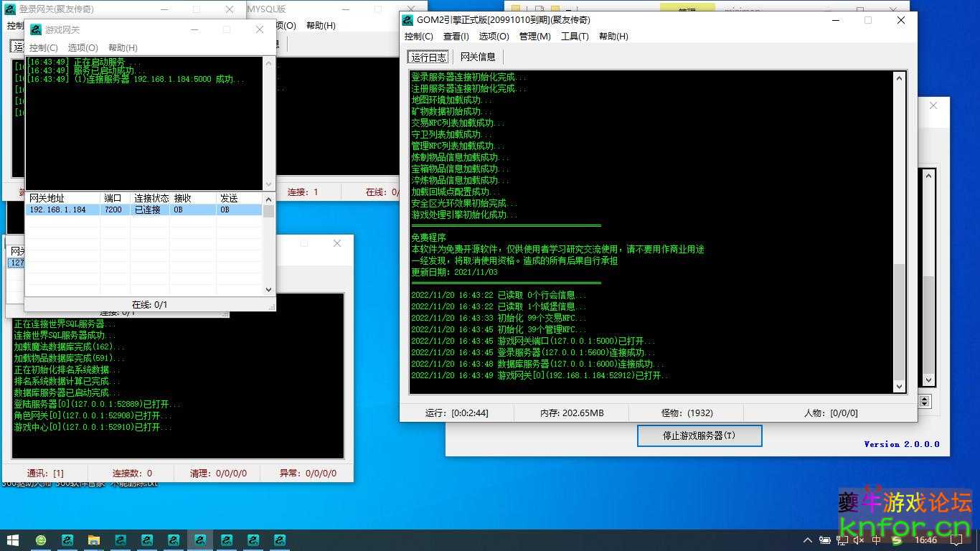This screenshot has height=551, width=980.
Task: Open 帮助(H) menu in GOM2引擎 window
Action: pos(613,36)
